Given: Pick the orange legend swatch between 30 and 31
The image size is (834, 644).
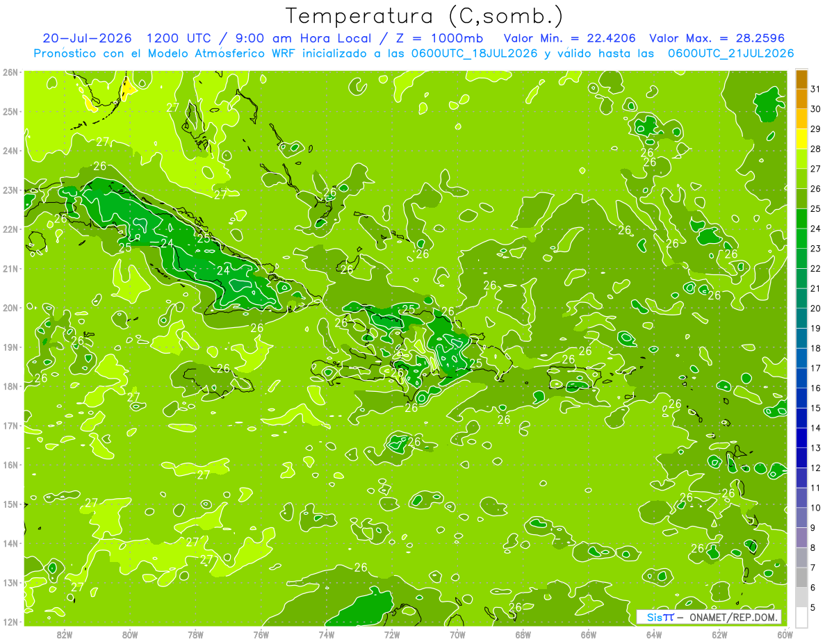Looking at the screenshot, I should (x=801, y=99).
